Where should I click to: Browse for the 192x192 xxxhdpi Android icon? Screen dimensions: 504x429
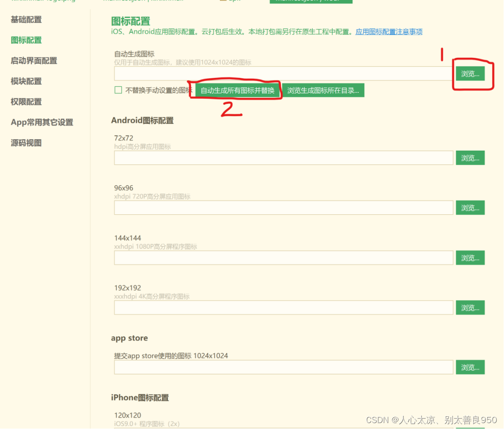[470, 308]
